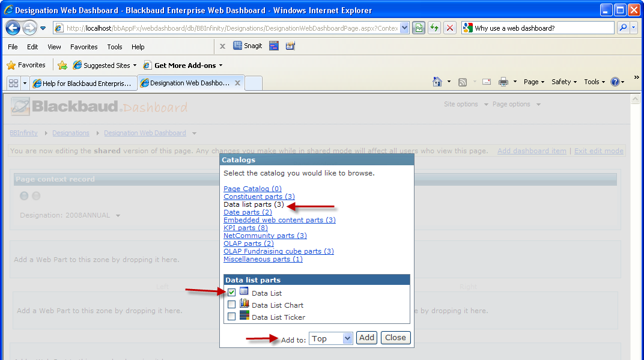
Task: Open the Home button dropdown arrow
Action: tap(449, 82)
